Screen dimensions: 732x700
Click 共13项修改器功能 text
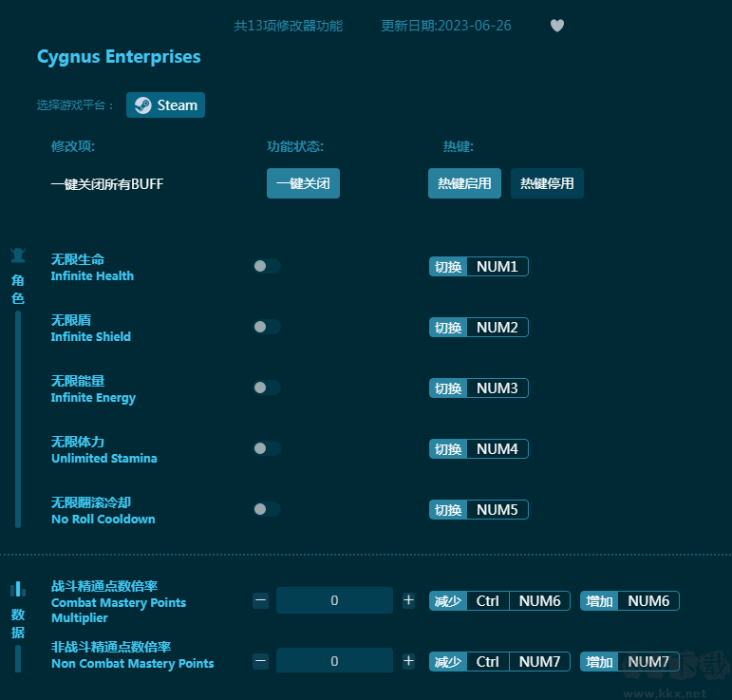coord(289,26)
